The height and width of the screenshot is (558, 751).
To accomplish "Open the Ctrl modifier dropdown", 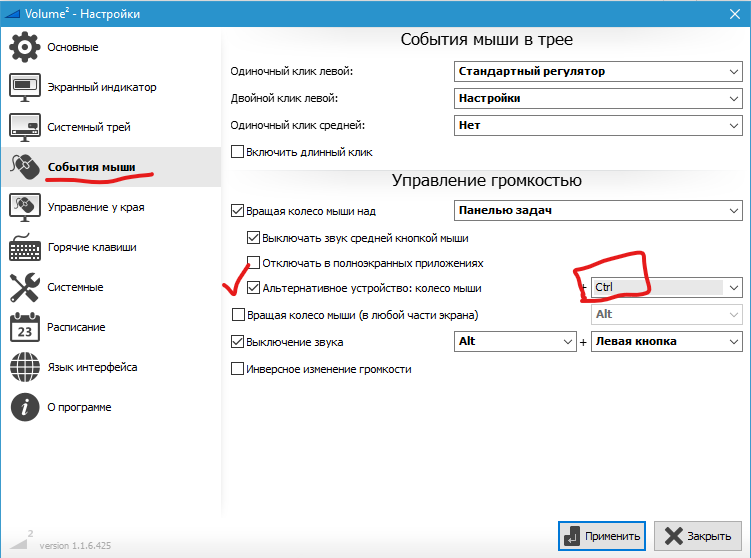I will pyautogui.click(x=667, y=287).
